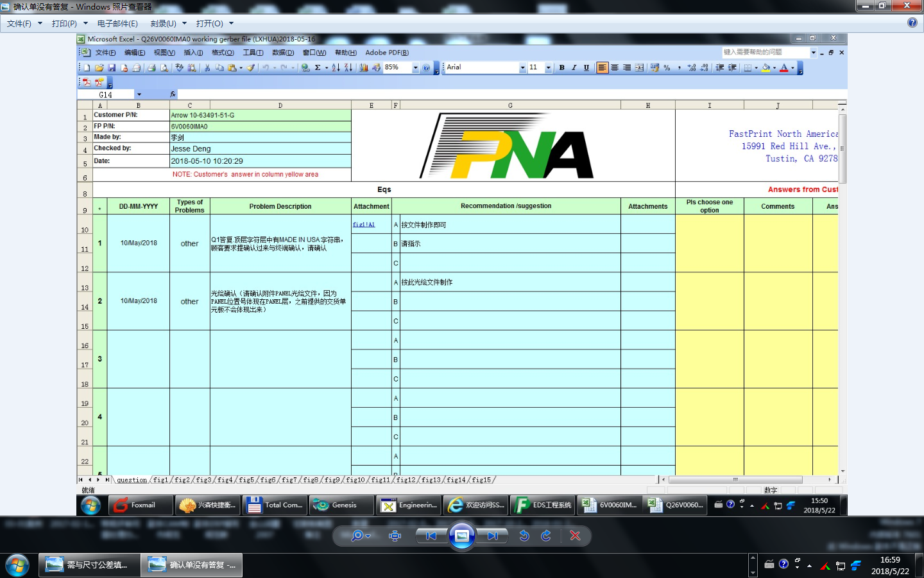Open Excel Adobe PDF(B) menu

coord(387,53)
